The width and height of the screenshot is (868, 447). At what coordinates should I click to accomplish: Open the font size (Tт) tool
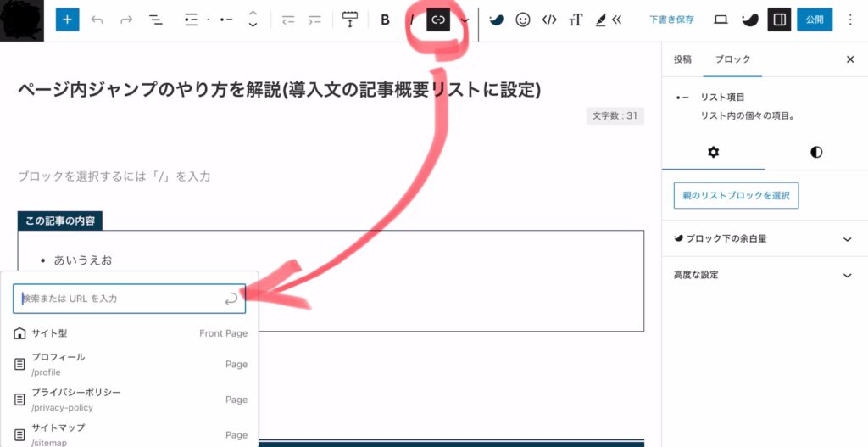point(576,20)
